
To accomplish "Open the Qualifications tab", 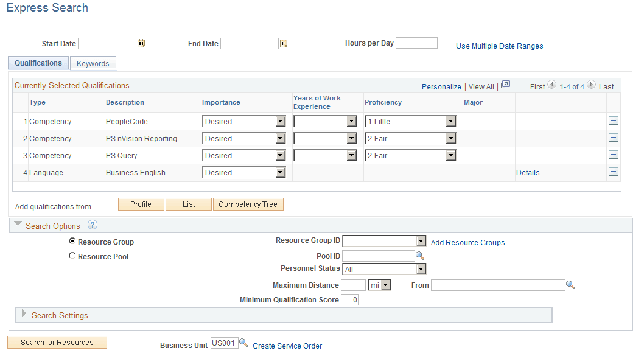I will click(38, 63).
